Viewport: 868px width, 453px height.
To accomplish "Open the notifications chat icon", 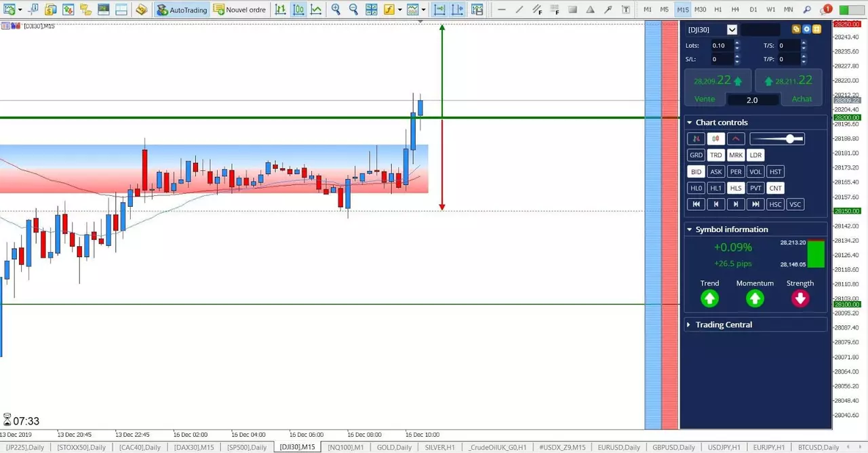I will click(x=826, y=10).
